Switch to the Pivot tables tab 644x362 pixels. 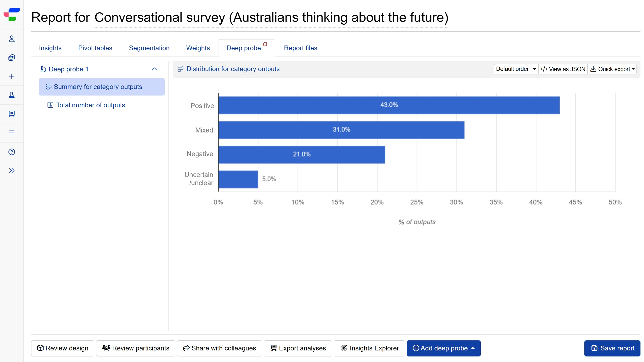(95, 48)
